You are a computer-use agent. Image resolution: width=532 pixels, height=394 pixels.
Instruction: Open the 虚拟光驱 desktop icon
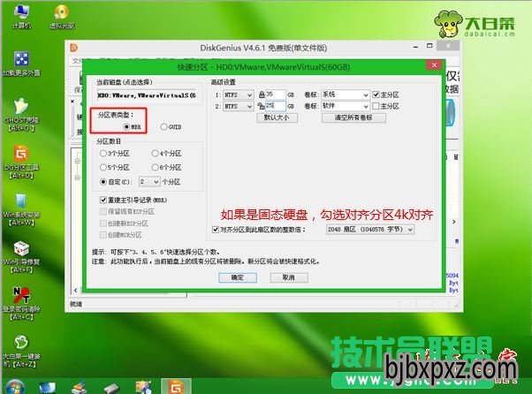coord(62,16)
